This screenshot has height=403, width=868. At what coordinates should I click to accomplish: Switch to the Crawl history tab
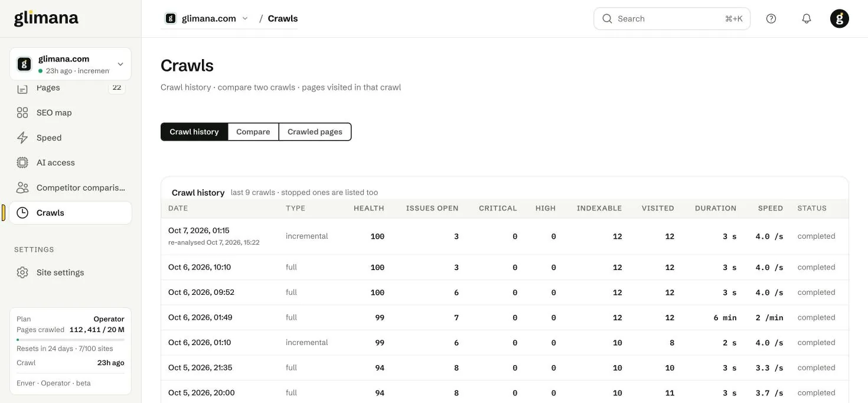pyautogui.click(x=194, y=132)
